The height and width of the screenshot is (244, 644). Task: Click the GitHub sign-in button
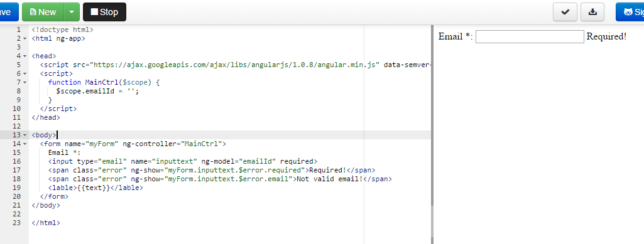pyautogui.click(x=630, y=12)
